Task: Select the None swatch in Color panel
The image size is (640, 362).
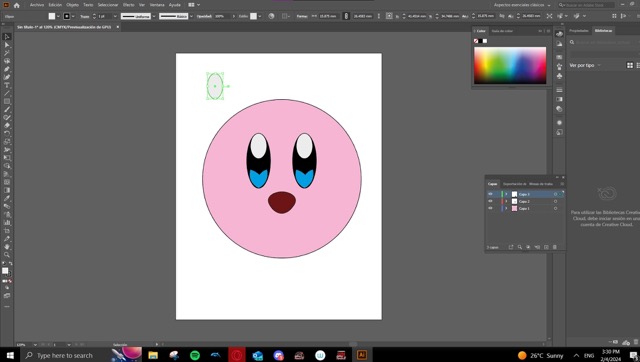Action: (476, 41)
